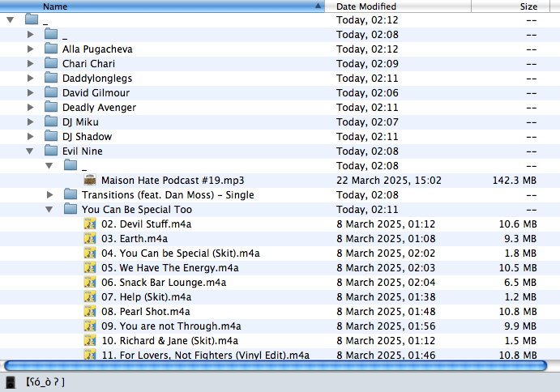Image resolution: width=560 pixels, height=392 pixels.
Task: Expand the Chari Chari folder
Action: click(30, 64)
